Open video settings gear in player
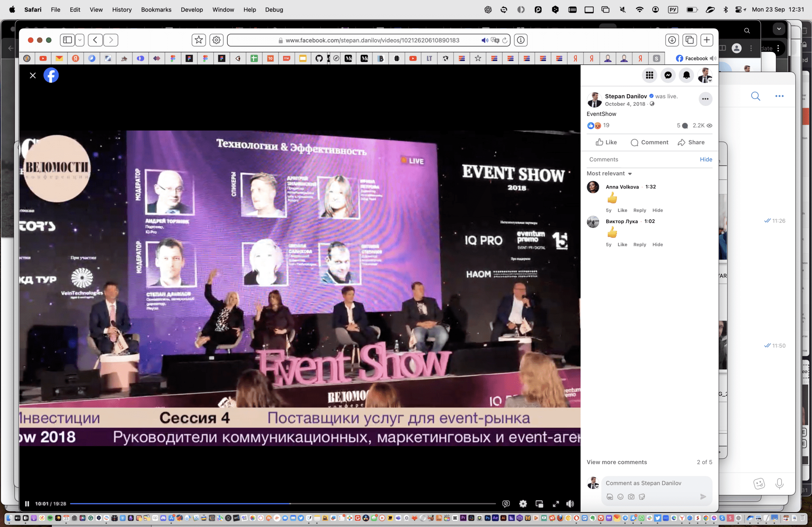 (x=523, y=504)
